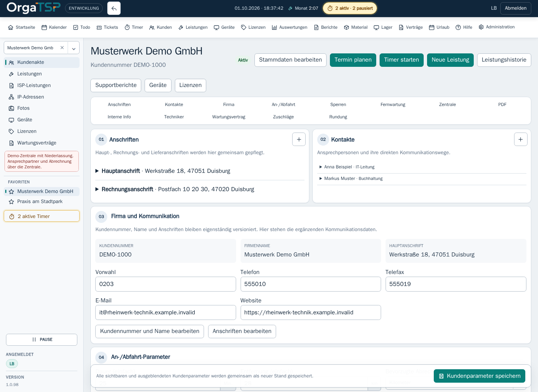Switch to the Fernwartung section tab
Viewport: 538px width, 392px height.
tap(393, 105)
